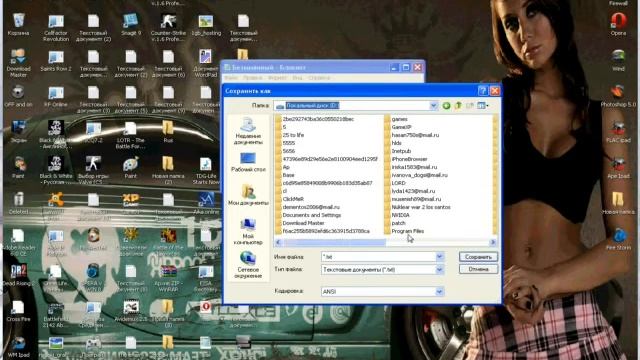Expand the Папка location dropdown

433,106
